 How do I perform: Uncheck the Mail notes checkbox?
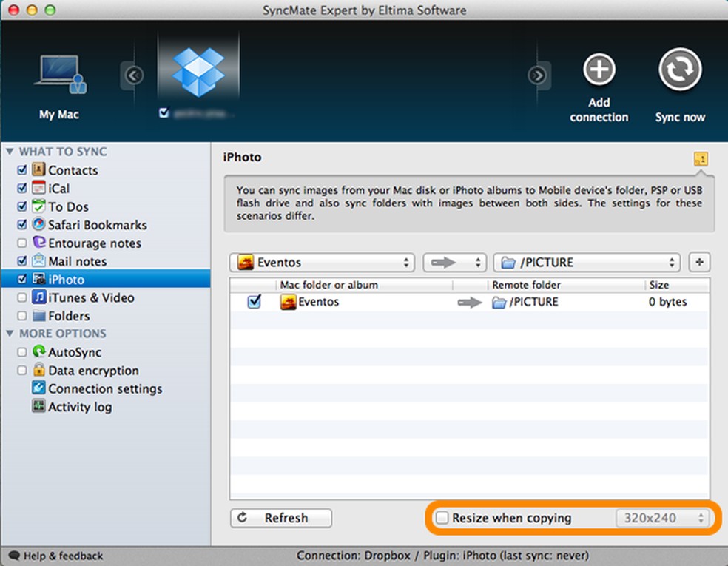[21, 261]
